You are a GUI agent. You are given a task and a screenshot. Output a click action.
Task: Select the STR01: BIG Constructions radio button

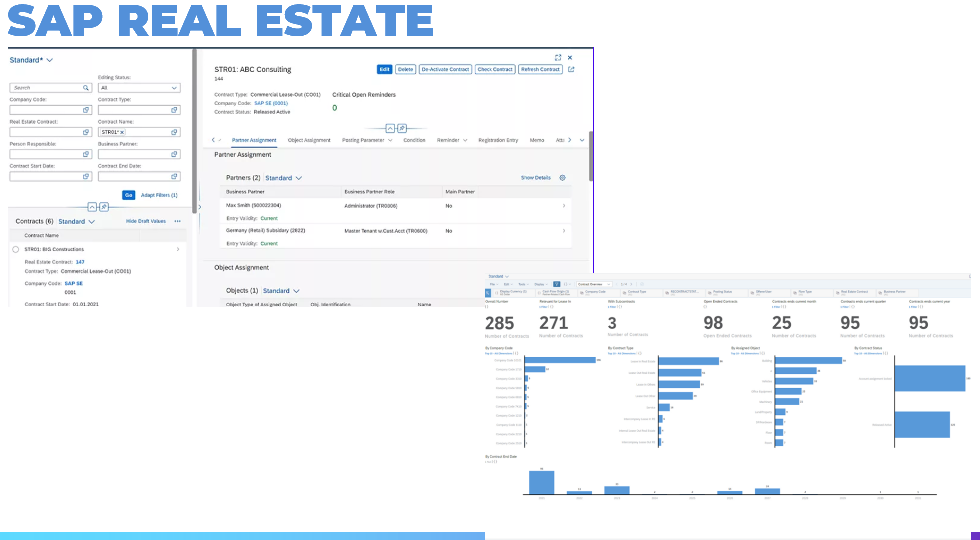pos(16,249)
